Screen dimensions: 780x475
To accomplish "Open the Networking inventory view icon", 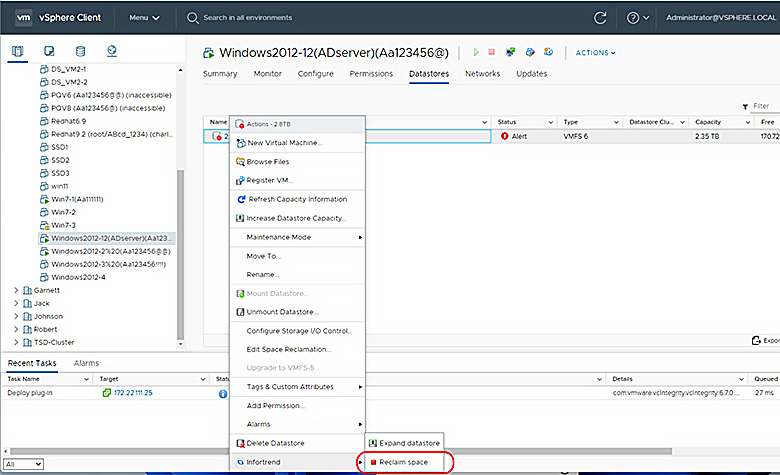I will 112,51.
